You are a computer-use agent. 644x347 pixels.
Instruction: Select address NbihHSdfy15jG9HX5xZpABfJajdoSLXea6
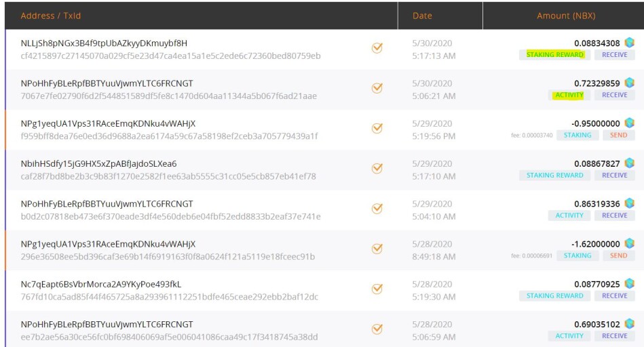pos(98,163)
